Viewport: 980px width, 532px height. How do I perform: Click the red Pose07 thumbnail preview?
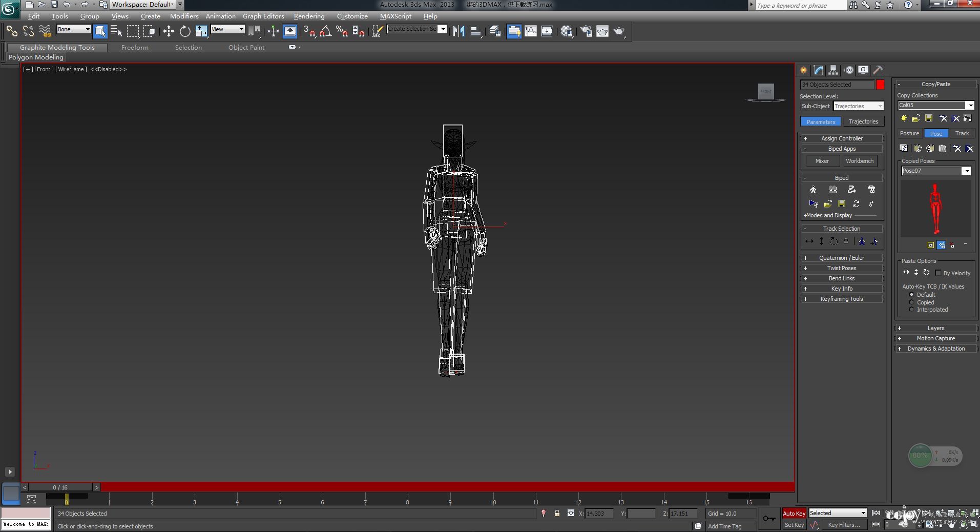pos(936,209)
